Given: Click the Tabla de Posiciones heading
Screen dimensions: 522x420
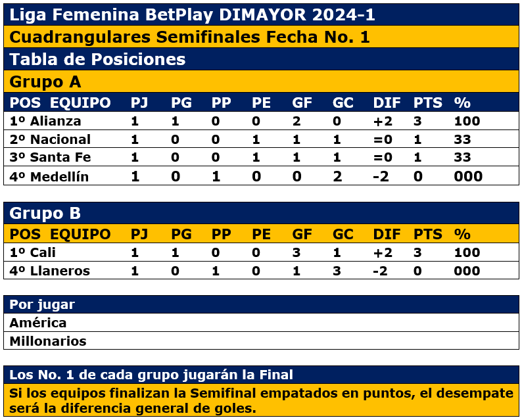Looking at the screenshot, I should pyautogui.click(x=97, y=60).
